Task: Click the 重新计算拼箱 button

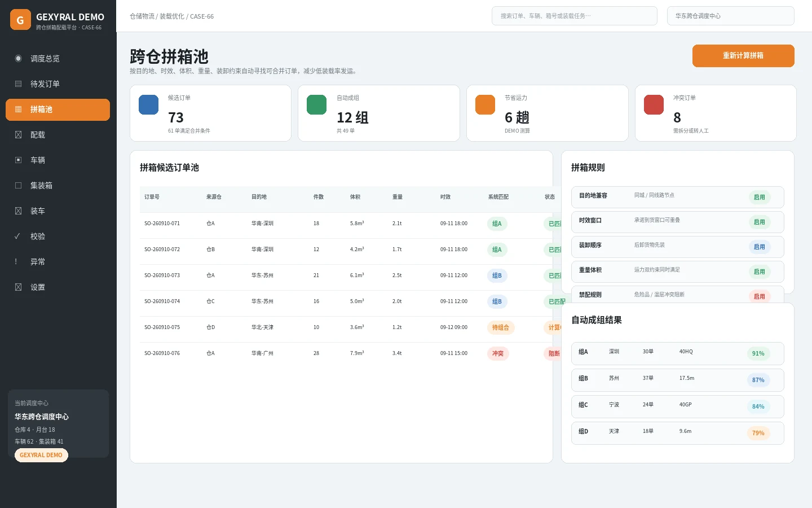Action: tap(743, 56)
